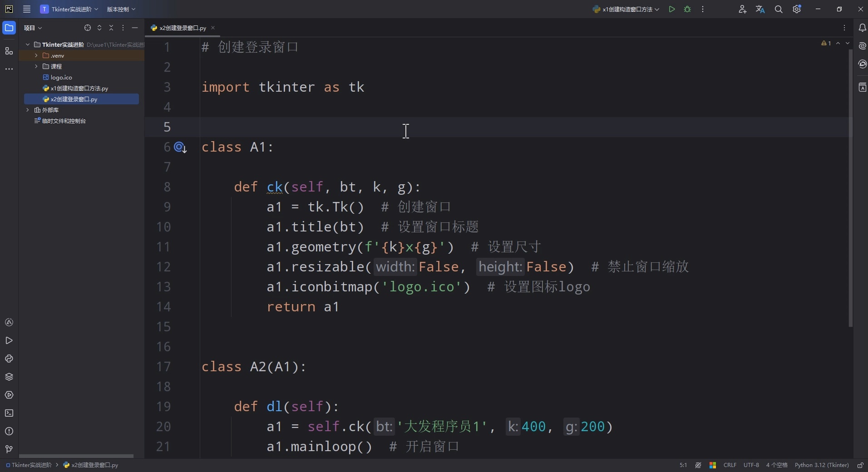Open the Python Packages tool window

click(x=9, y=377)
